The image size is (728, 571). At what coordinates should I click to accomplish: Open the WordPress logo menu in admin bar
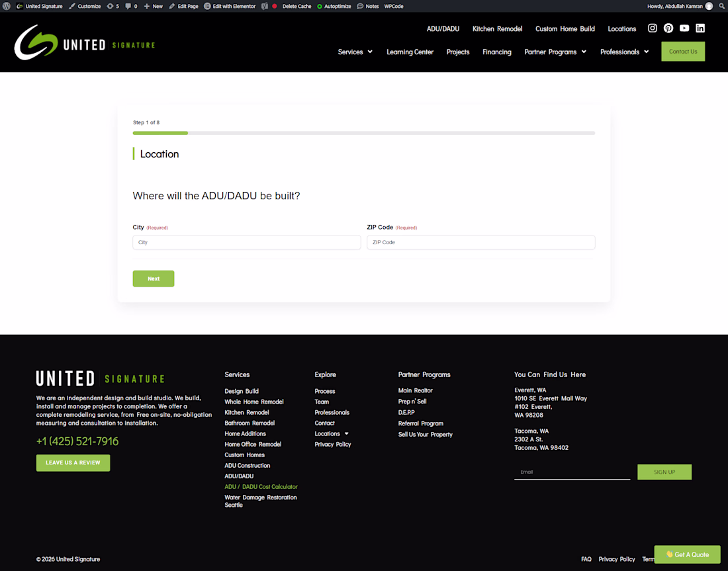tap(7, 6)
